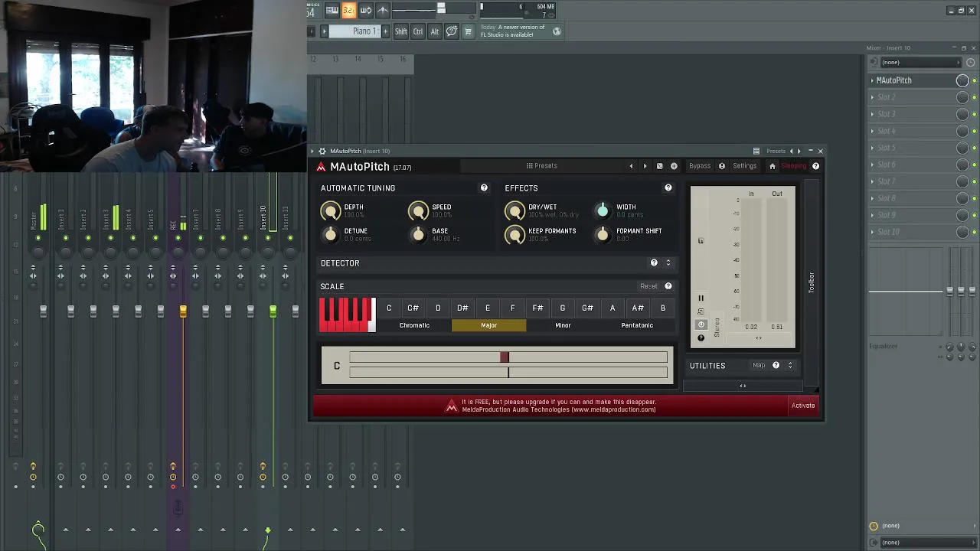Viewport: 980px width, 551px height.
Task: Toggle note F# in scale
Action: coord(537,308)
